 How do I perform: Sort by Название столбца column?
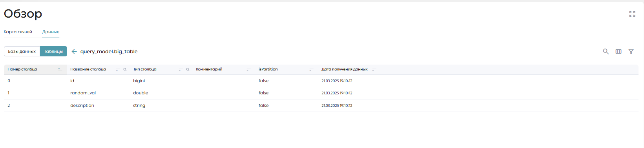[118, 69]
